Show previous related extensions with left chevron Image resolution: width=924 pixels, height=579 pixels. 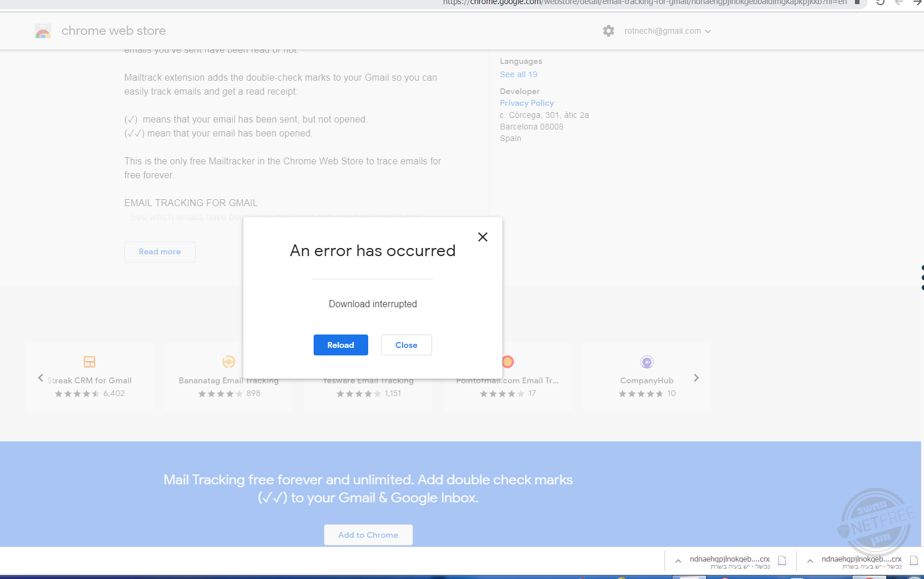(41, 378)
